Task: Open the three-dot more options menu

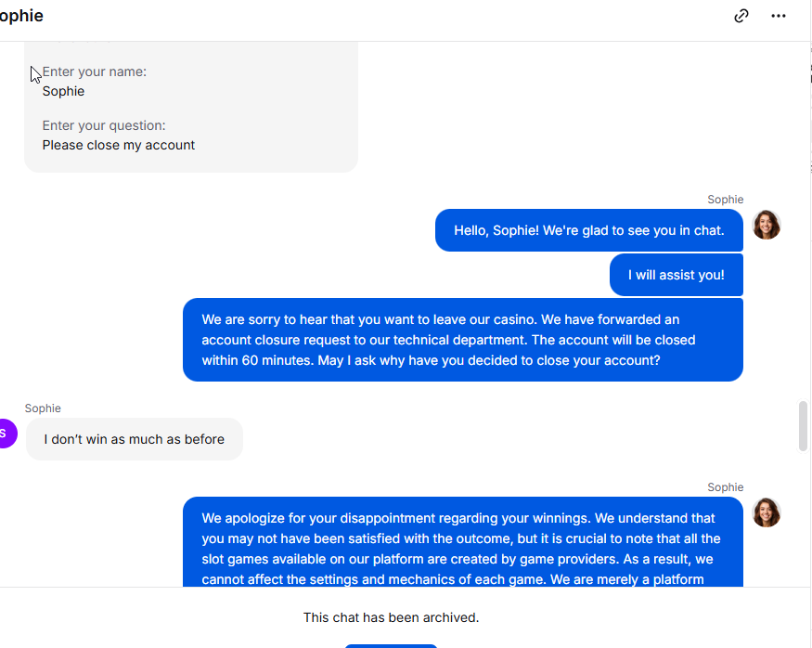Action: (x=779, y=16)
